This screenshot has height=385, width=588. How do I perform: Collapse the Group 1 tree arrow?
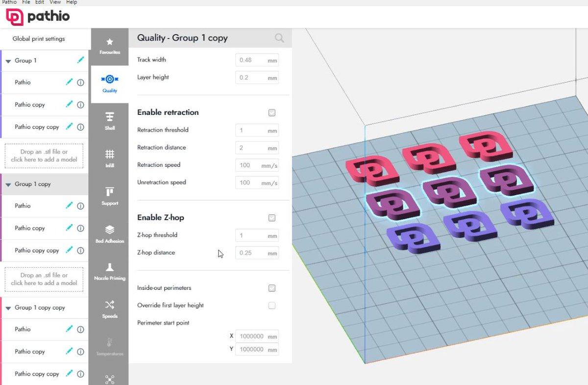tap(8, 61)
